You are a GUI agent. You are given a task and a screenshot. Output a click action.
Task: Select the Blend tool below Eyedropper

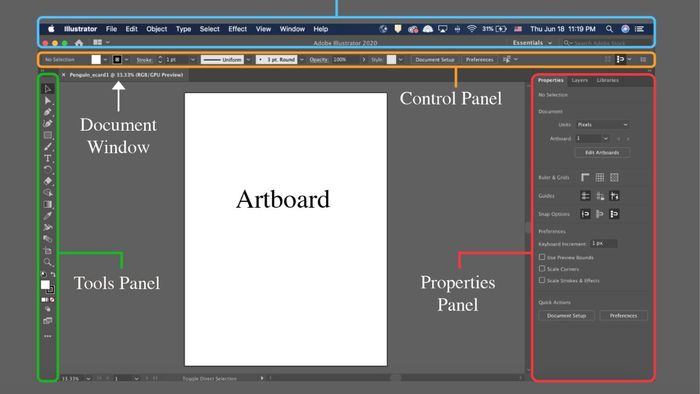(x=48, y=228)
